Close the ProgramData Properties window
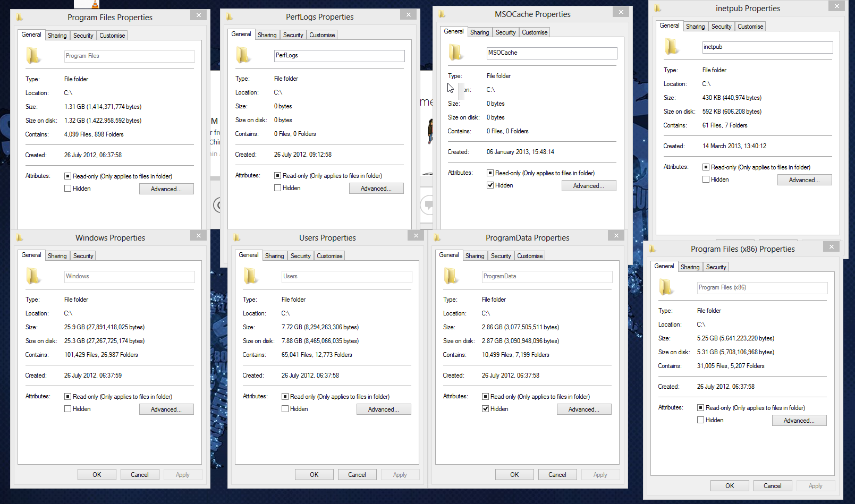 pyautogui.click(x=616, y=235)
